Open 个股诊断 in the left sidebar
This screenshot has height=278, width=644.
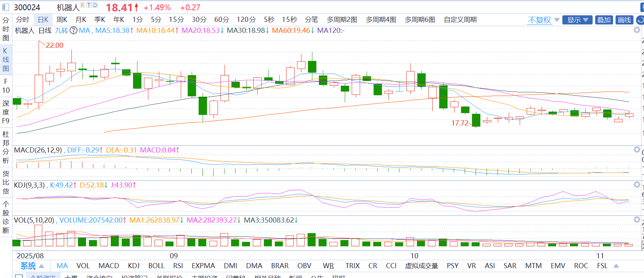coord(6,217)
